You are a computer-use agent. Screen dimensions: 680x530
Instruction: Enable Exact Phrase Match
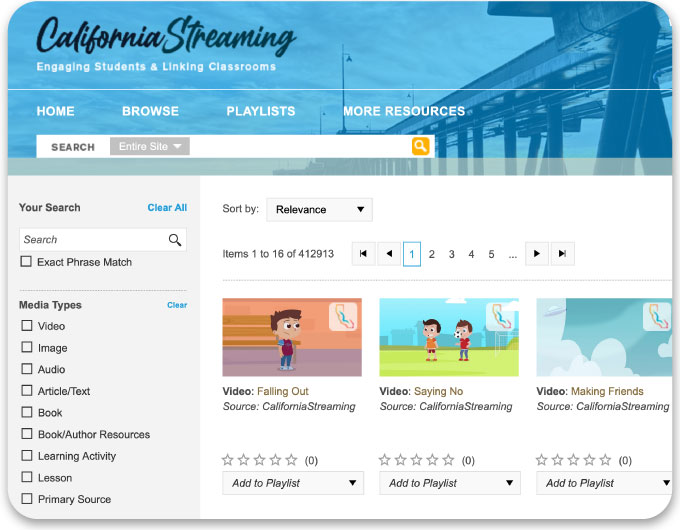[26, 262]
